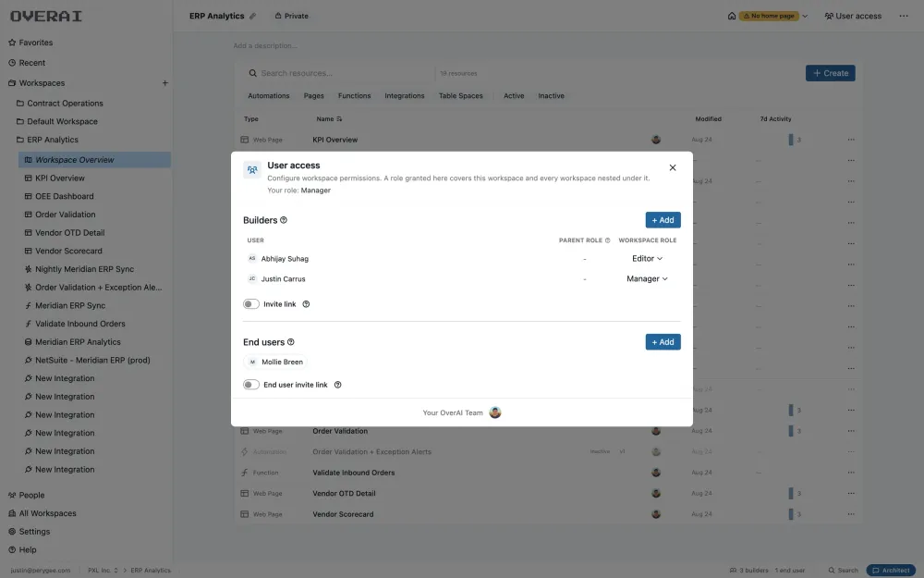The width and height of the screenshot is (924, 578).
Task: Click the search magnifier icon in resources
Action: 252,73
